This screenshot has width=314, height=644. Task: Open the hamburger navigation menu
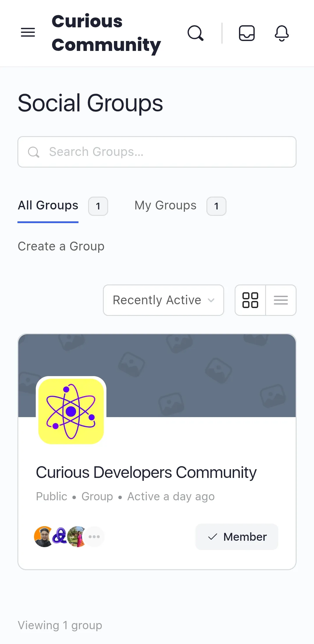tap(28, 33)
